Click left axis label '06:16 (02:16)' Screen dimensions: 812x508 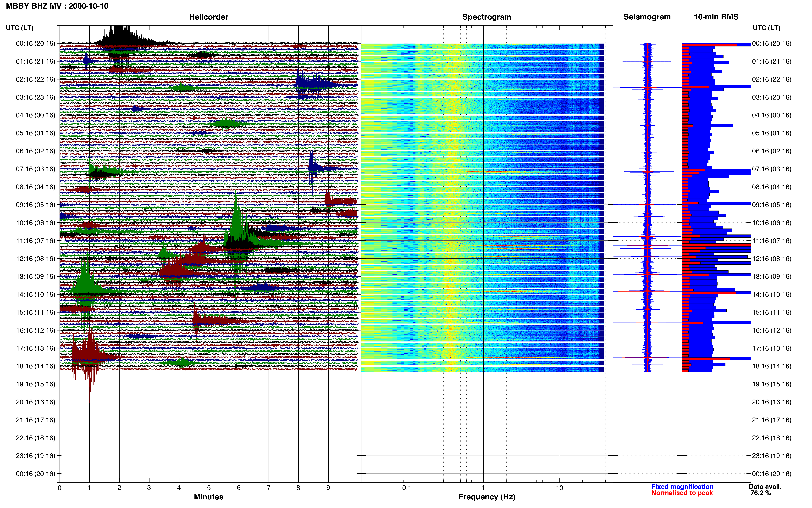36,151
